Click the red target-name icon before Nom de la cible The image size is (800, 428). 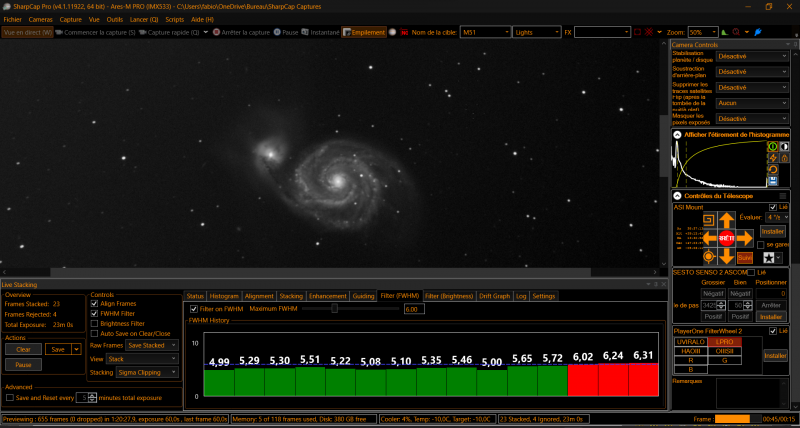click(405, 32)
